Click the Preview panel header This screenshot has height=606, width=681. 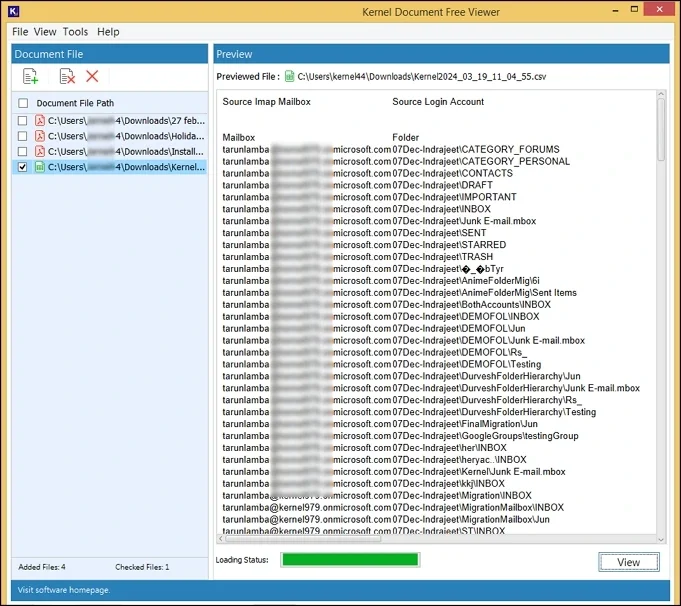coord(441,54)
